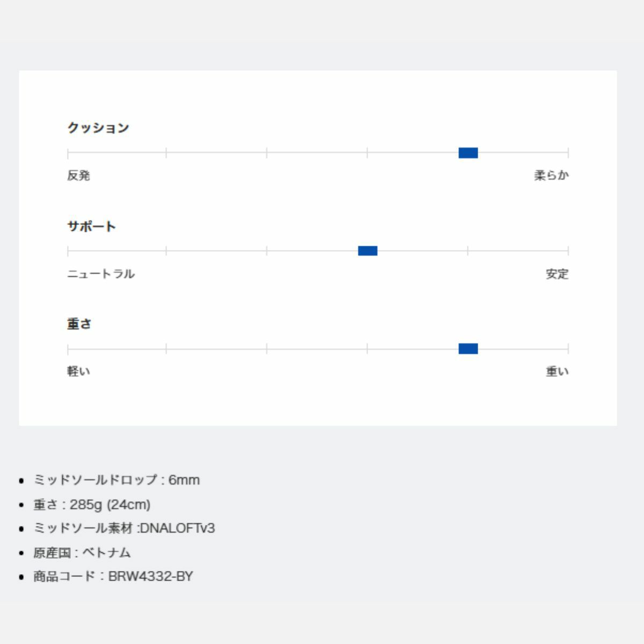Select the 軽い label under the weight scale

[x=78, y=371]
